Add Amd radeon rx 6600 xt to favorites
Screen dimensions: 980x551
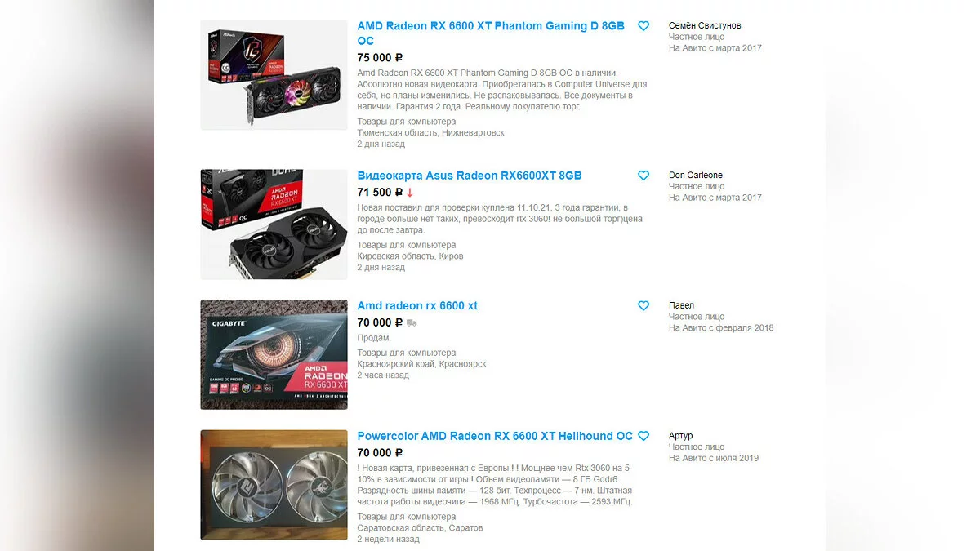coord(644,305)
